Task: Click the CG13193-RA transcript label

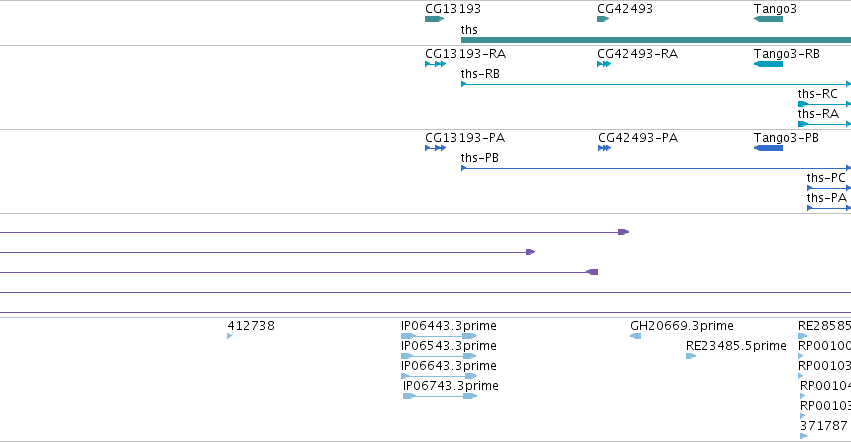Action: point(465,54)
